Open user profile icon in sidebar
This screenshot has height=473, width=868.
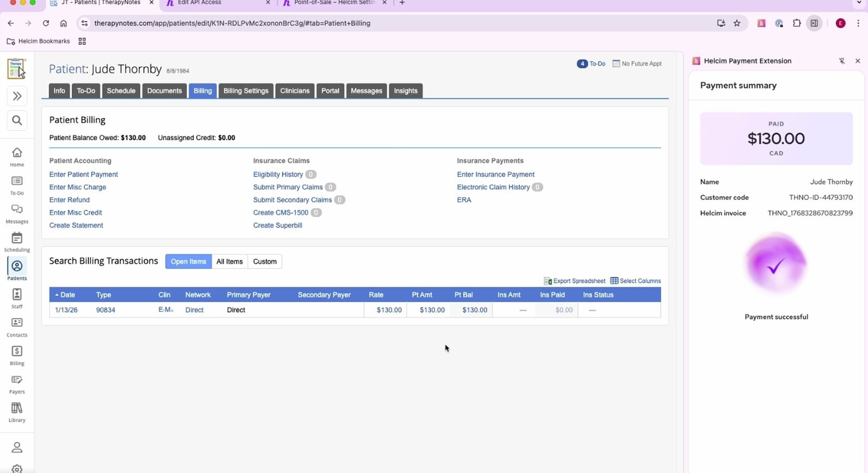pyautogui.click(x=17, y=447)
